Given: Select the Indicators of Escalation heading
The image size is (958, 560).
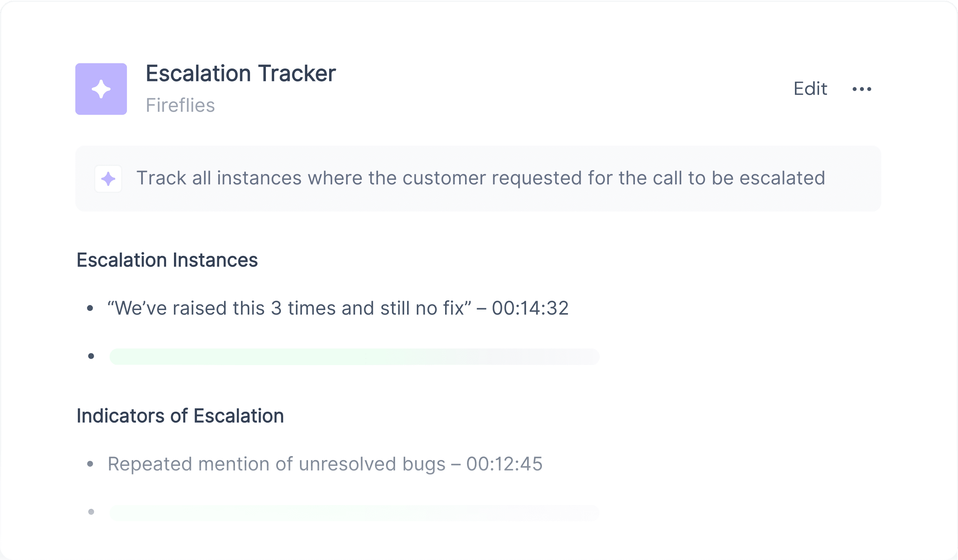Looking at the screenshot, I should 180,415.
